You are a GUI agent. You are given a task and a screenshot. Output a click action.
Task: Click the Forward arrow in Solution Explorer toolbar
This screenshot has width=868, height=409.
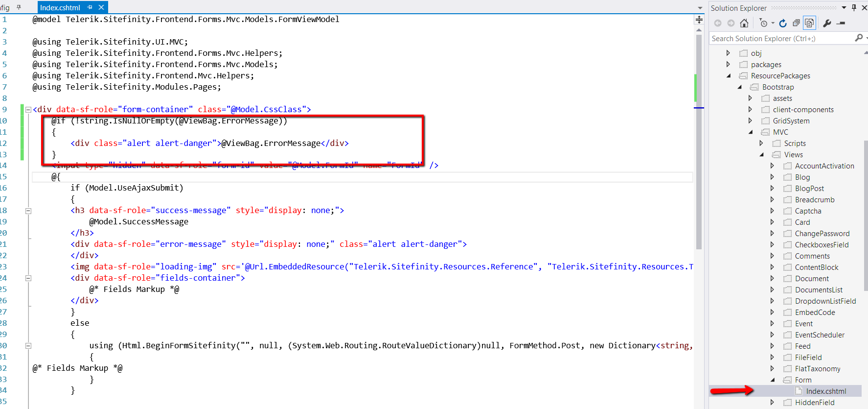(731, 23)
